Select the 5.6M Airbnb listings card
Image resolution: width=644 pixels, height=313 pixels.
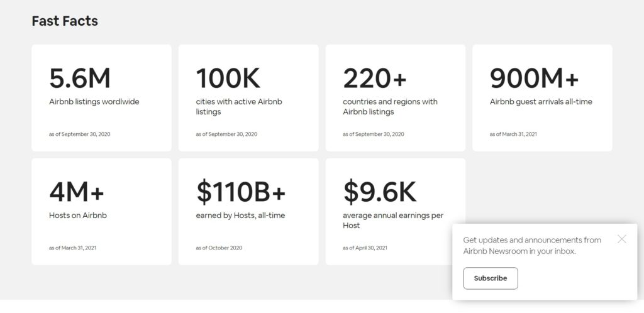point(101,98)
